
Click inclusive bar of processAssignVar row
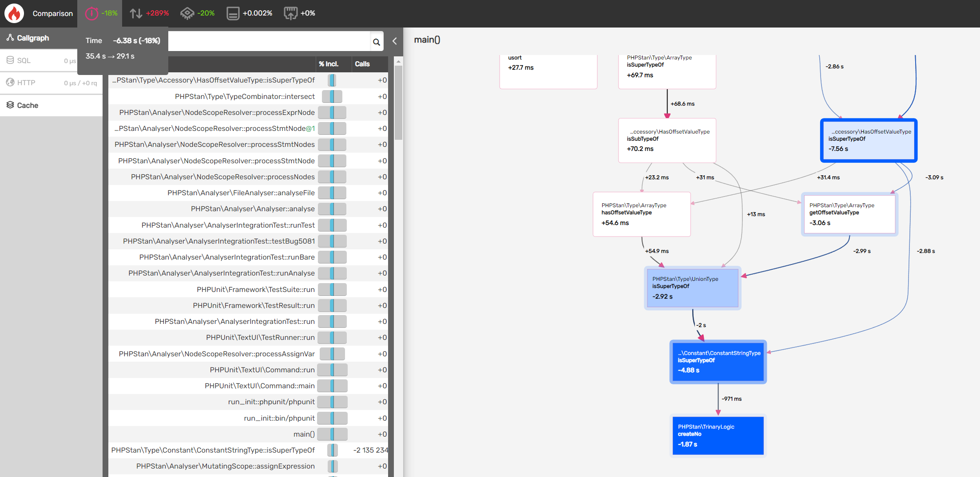click(332, 354)
